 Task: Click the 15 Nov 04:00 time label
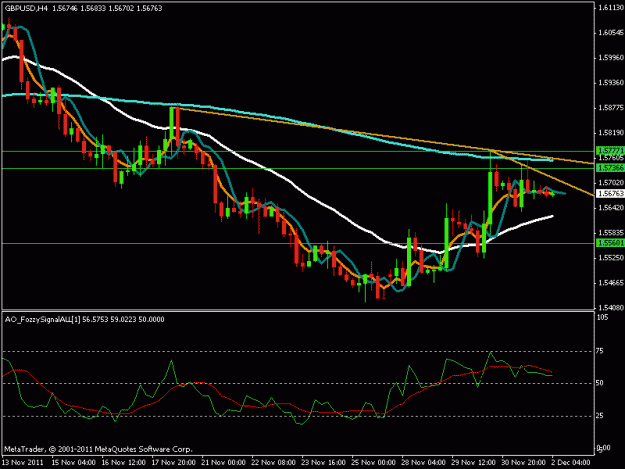coord(74,463)
